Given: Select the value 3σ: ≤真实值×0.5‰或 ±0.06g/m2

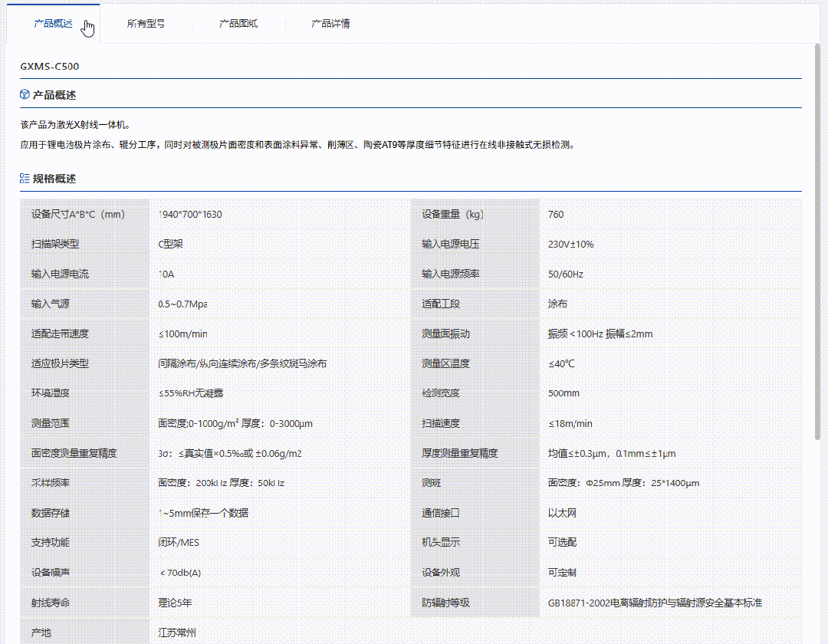Looking at the screenshot, I should (230, 453).
